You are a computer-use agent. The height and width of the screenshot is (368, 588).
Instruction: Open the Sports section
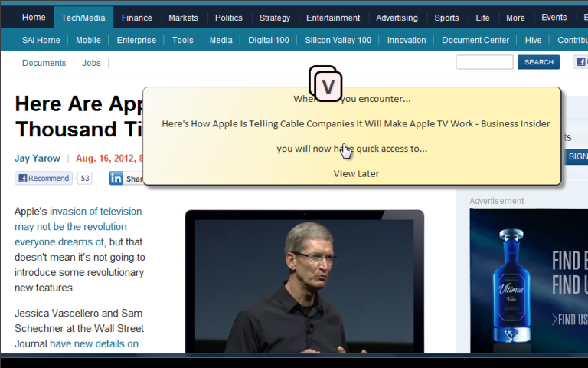tap(446, 18)
